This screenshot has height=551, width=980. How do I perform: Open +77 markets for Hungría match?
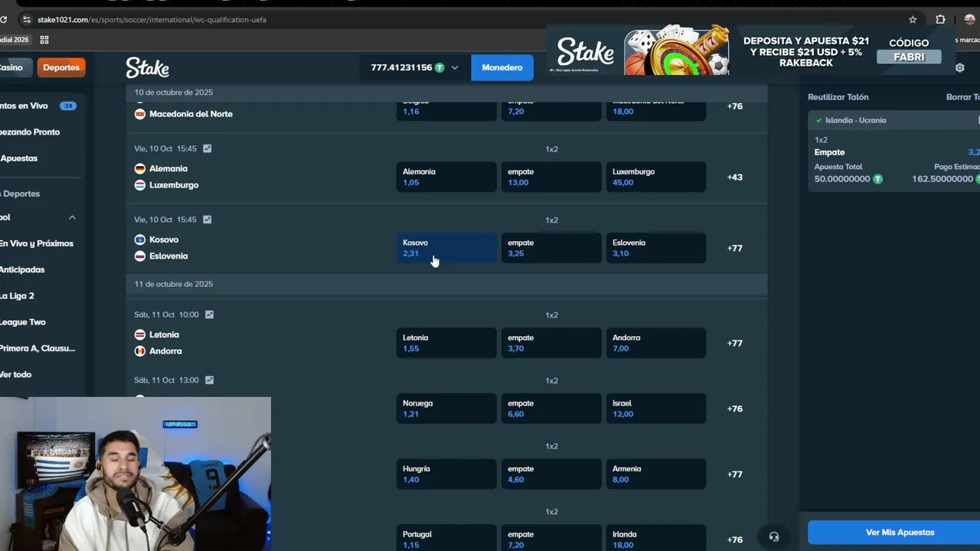[735, 474]
